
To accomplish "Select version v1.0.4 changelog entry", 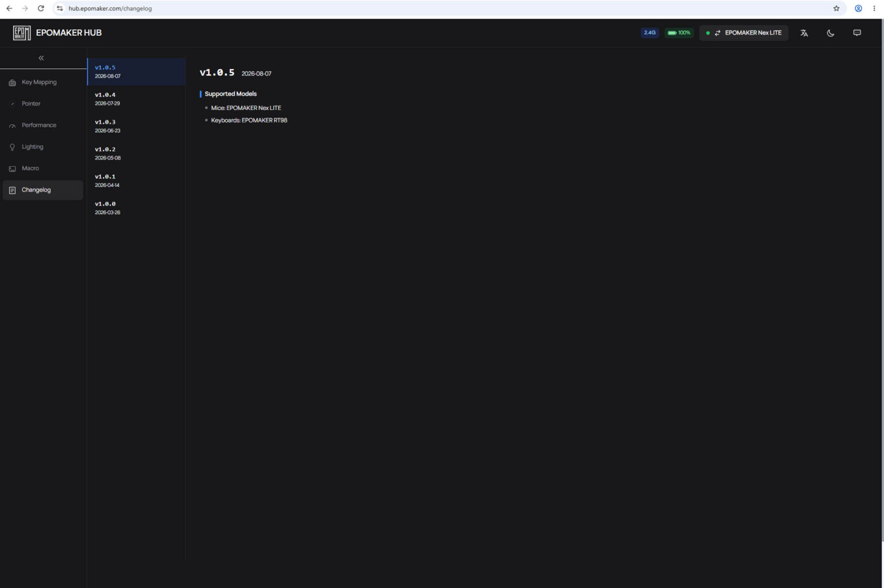I will click(x=136, y=99).
